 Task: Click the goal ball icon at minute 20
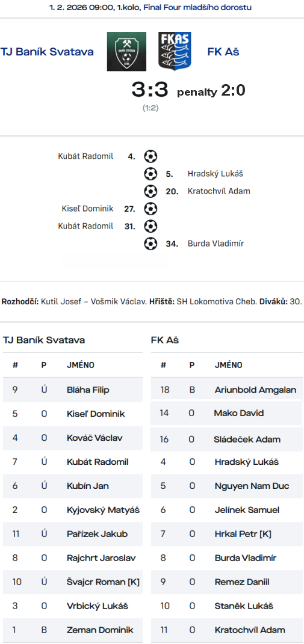[150, 191]
